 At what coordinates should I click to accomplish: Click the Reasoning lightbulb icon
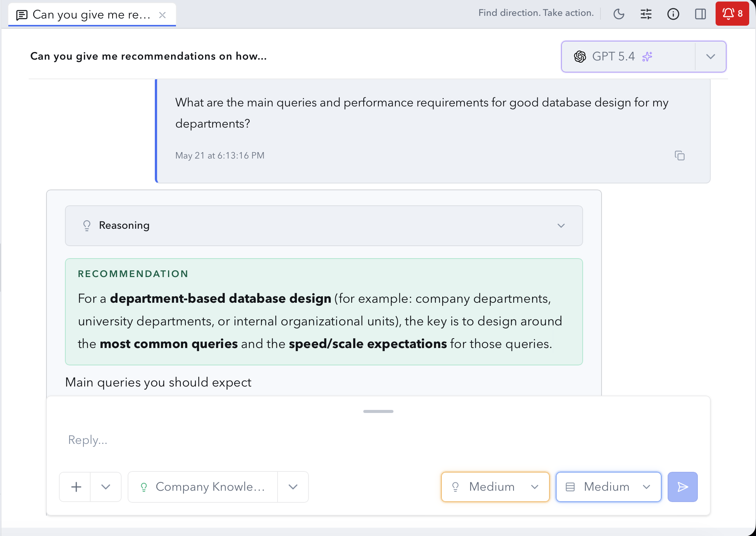[x=87, y=226]
